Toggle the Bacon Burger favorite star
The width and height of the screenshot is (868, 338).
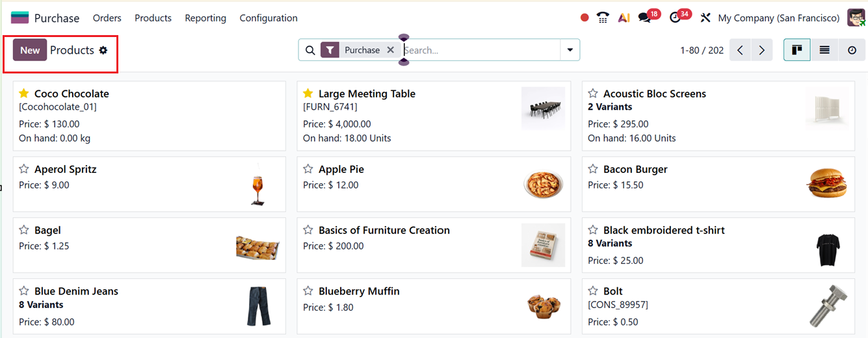click(x=593, y=169)
